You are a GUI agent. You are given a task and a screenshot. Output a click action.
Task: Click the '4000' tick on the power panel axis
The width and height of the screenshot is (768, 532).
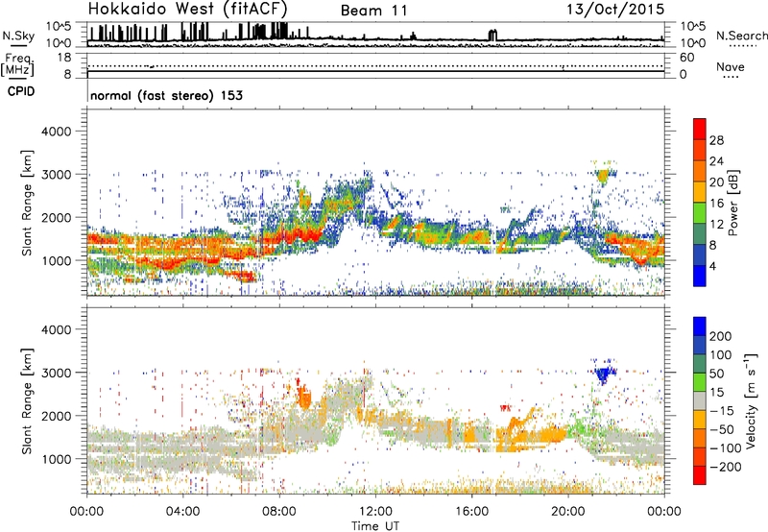point(57,132)
